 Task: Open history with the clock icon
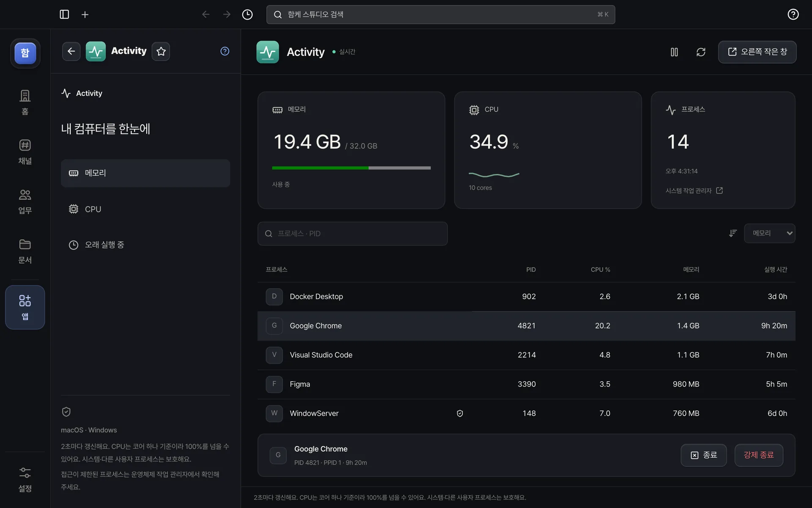(247, 14)
